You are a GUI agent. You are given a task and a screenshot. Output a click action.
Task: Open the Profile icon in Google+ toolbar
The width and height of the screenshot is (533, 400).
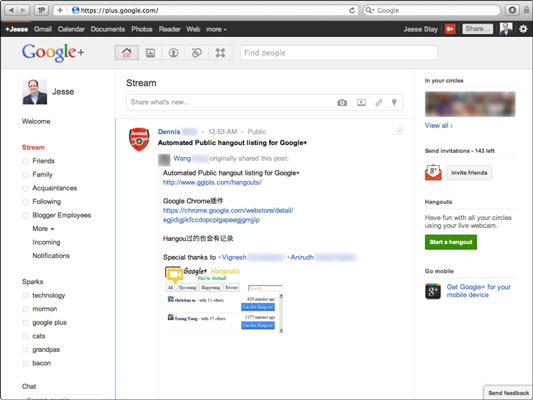[173, 53]
